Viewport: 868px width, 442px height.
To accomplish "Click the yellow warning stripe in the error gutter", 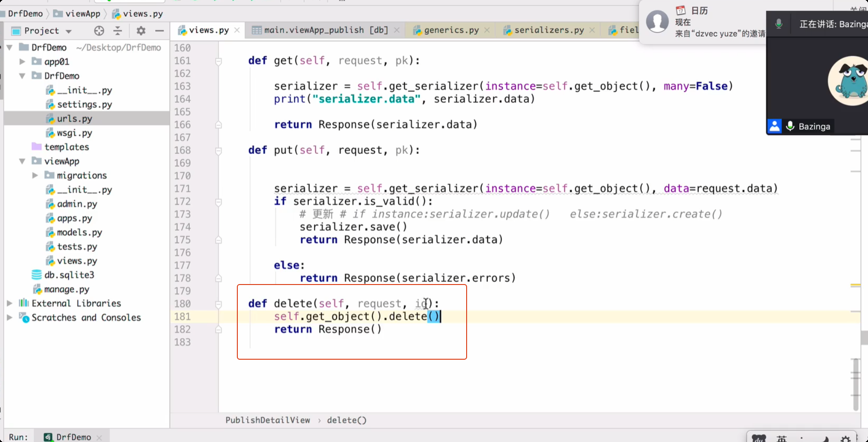I will pyautogui.click(x=855, y=285).
